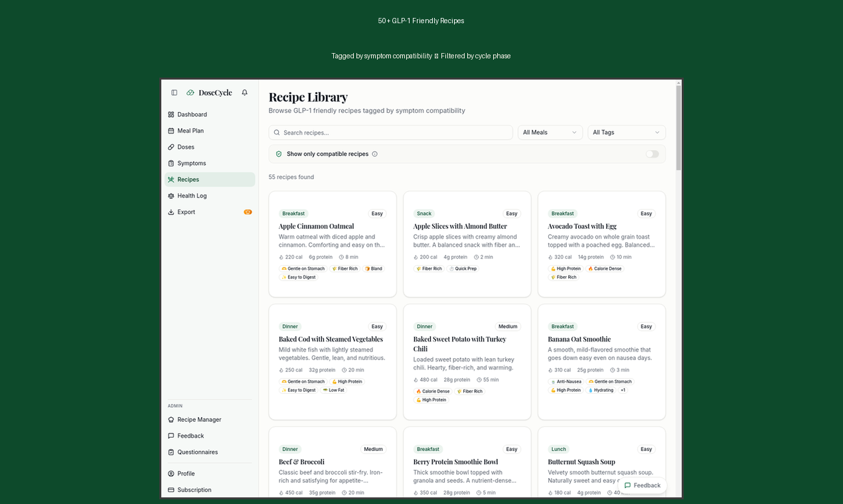The height and width of the screenshot is (504, 843).
Task: Click the Feedback speech bubble icon in sidebar
Action: tap(171, 436)
